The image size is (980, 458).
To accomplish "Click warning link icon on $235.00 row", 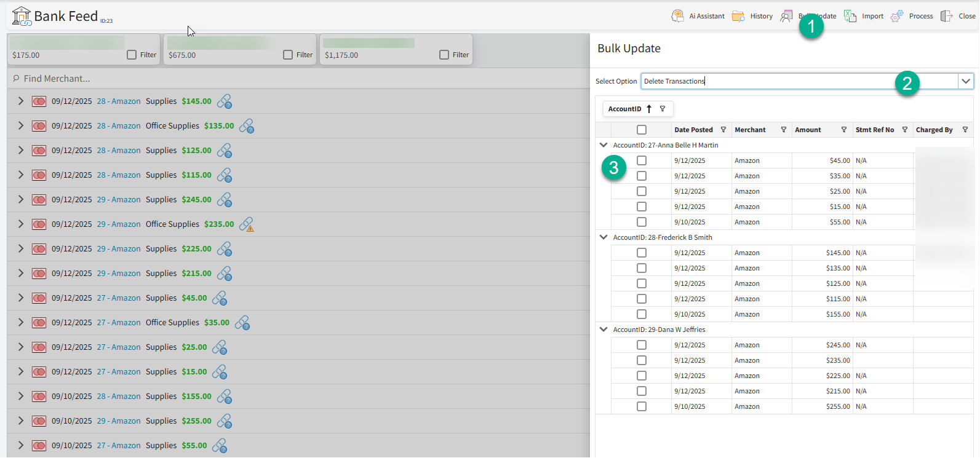I will (x=247, y=224).
